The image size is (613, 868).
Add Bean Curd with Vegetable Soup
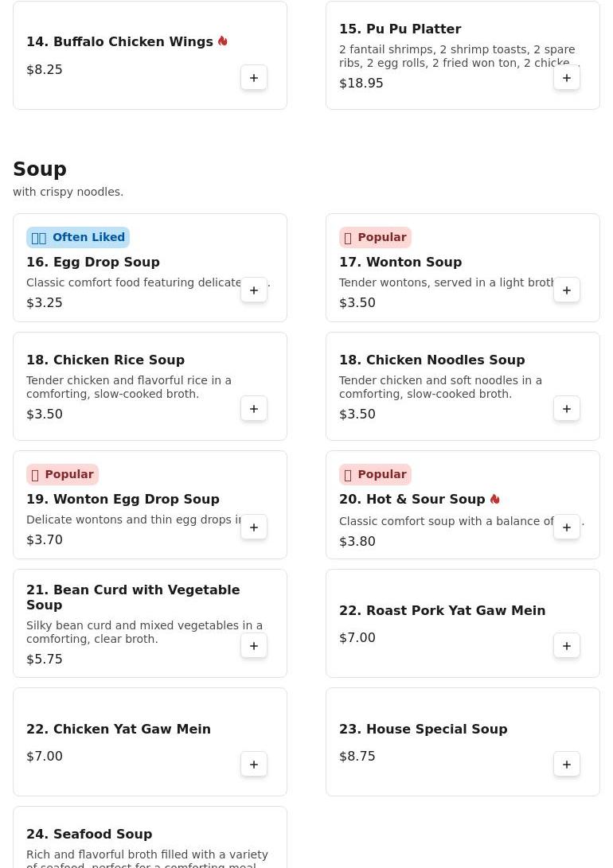coord(254,646)
